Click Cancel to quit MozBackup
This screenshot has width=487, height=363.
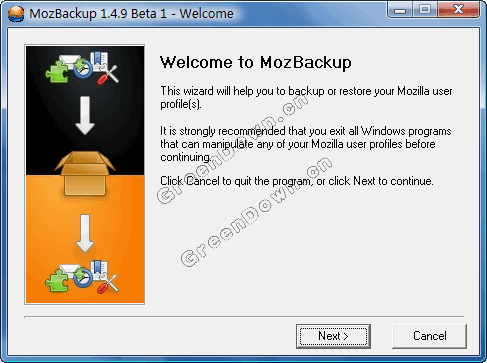[429, 336]
